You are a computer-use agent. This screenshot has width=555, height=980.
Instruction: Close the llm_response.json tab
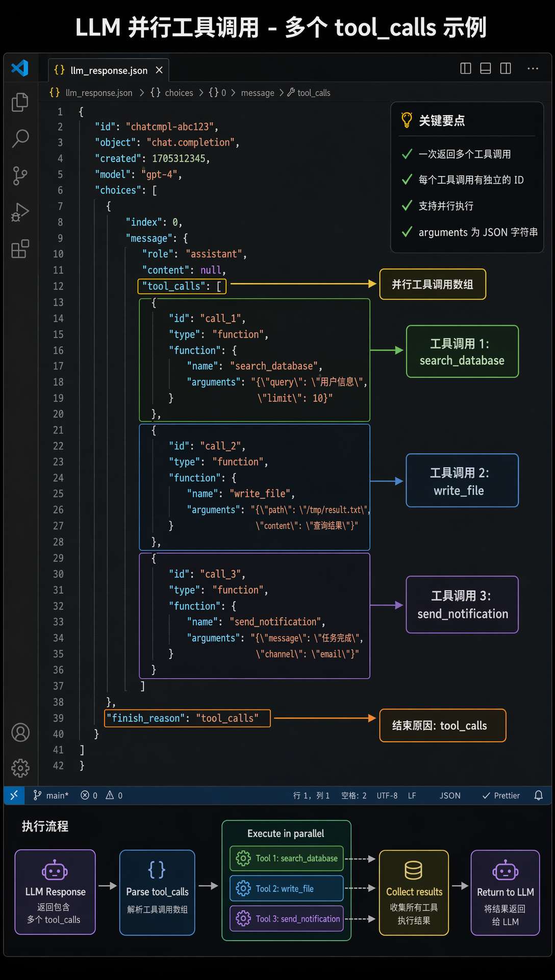pyautogui.click(x=159, y=70)
